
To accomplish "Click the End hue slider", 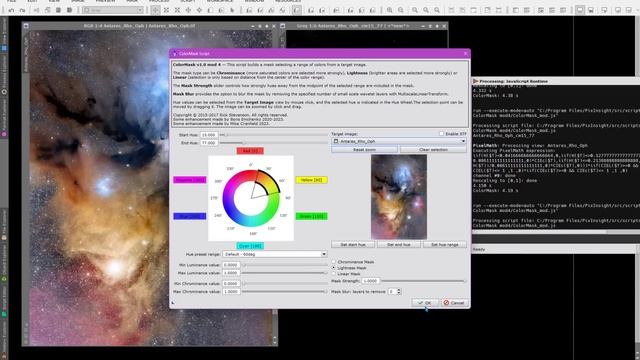I will tap(273, 143).
